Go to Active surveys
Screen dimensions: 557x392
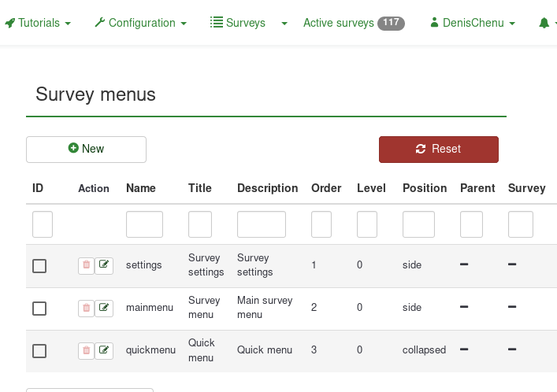[x=338, y=24]
